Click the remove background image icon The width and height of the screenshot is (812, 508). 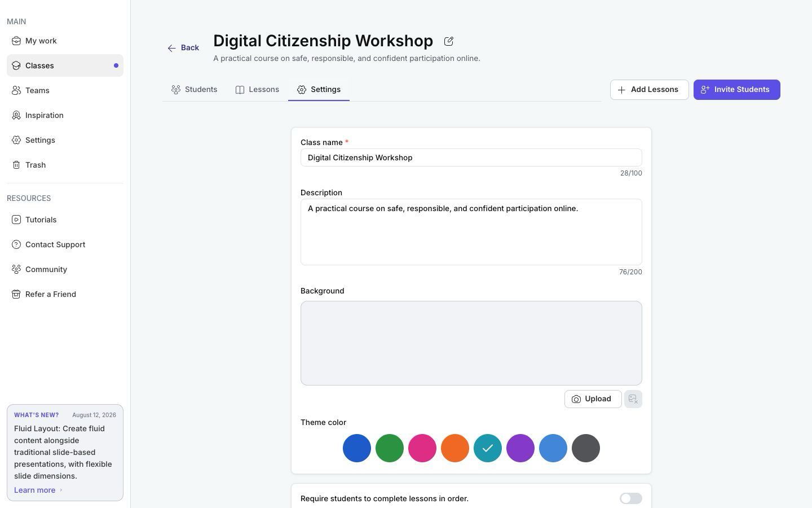point(633,399)
